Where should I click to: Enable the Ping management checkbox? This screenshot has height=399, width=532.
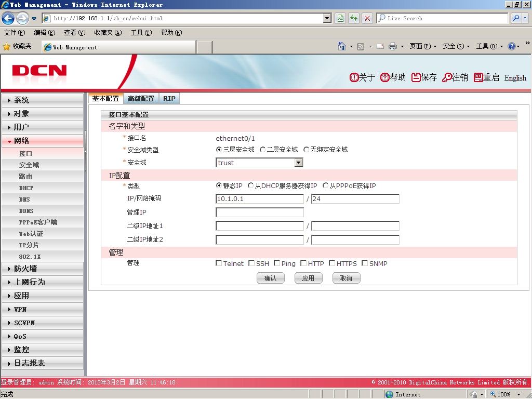pyautogui.click(x=277, y=263)
